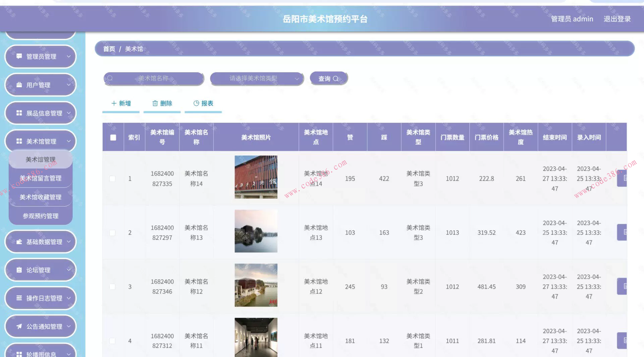The image size is (644, 357).
Task: Check the checkbox for row 1
Action: pos(112,179)
